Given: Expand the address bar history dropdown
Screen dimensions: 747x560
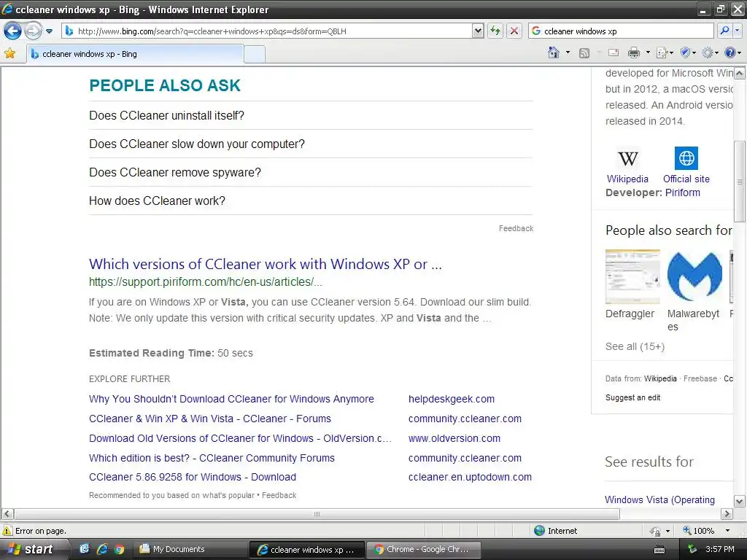Looking at the screenshot, I should click(478, 31).
